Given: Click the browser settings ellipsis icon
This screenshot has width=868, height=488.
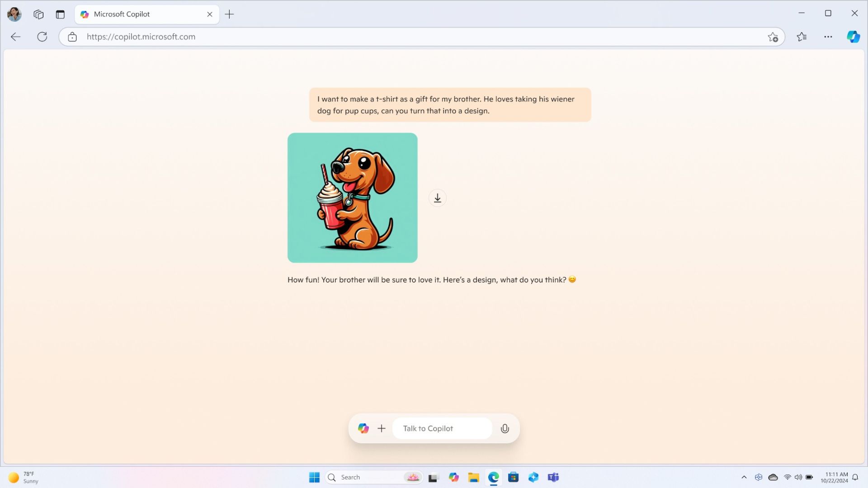Looking at the screenshot, I should tap(828, 37).
